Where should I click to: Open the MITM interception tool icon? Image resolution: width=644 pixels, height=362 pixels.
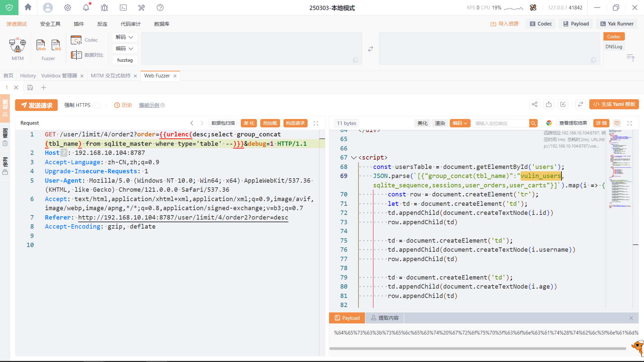pyautogui.click(x=17, y=46)
